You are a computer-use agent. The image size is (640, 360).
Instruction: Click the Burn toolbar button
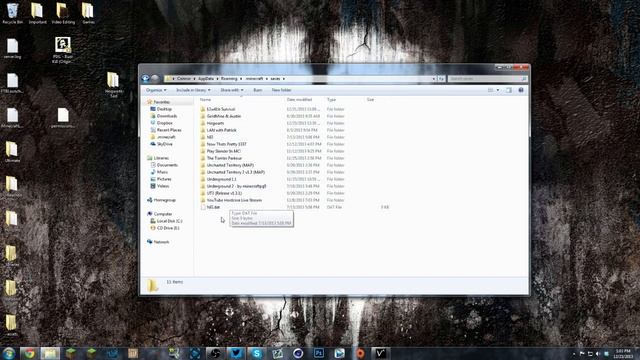(258, 90)
